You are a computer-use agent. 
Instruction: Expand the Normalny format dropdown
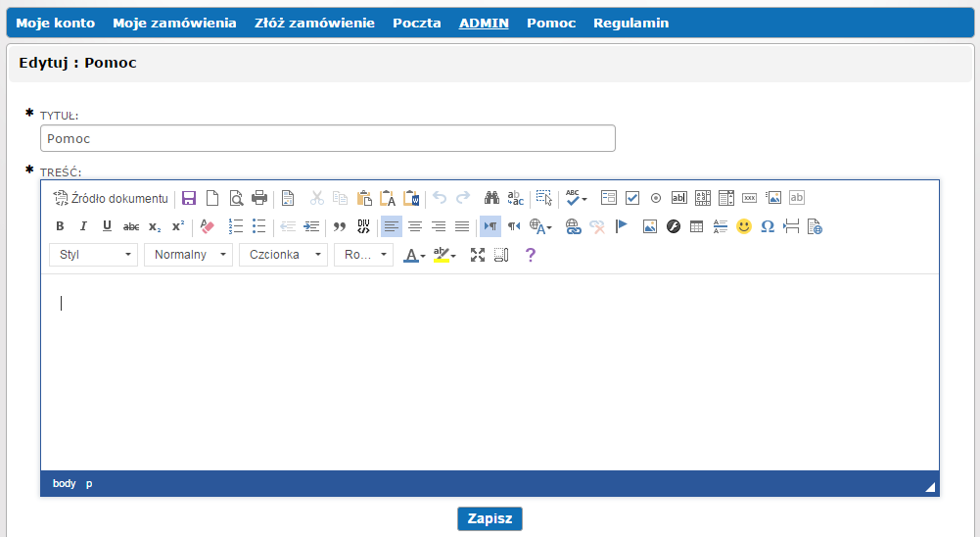point(188,255)
